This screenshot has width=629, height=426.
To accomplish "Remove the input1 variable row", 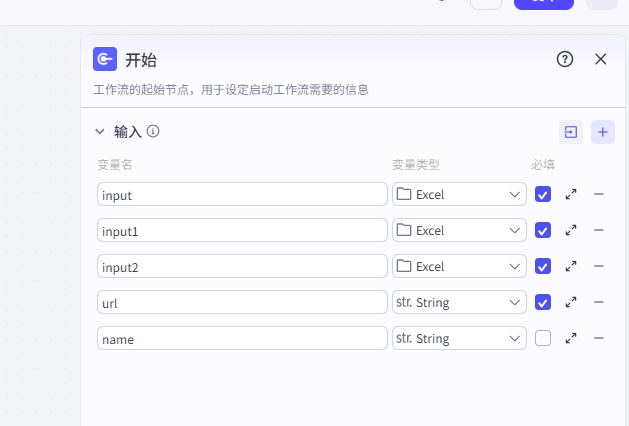I will 599,230.
